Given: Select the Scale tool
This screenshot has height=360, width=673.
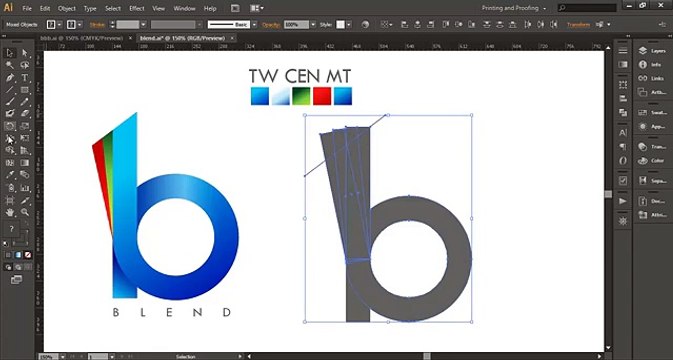Looking at the screenshot, I should point(25,126).
